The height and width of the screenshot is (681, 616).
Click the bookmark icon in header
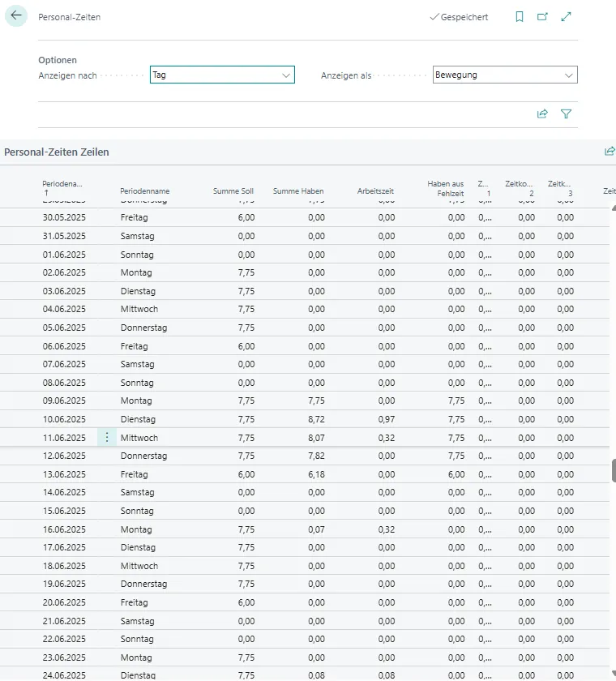520,17
